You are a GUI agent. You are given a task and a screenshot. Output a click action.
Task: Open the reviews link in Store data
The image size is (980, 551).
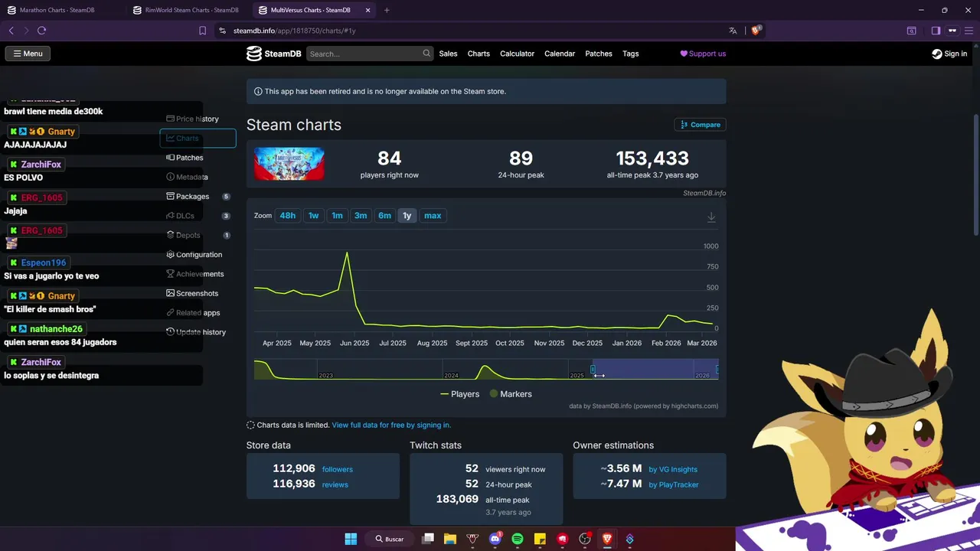click(x=335, y=484)
